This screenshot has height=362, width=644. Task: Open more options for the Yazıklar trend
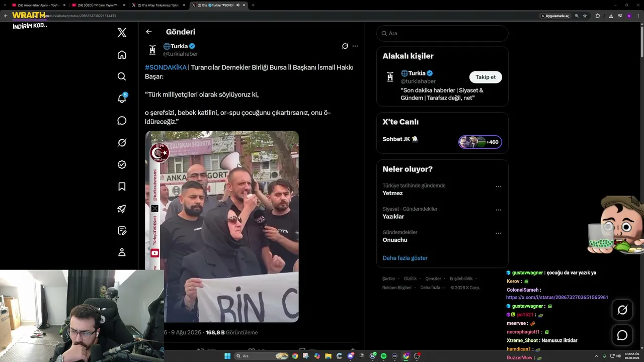[x=499, y=210]
